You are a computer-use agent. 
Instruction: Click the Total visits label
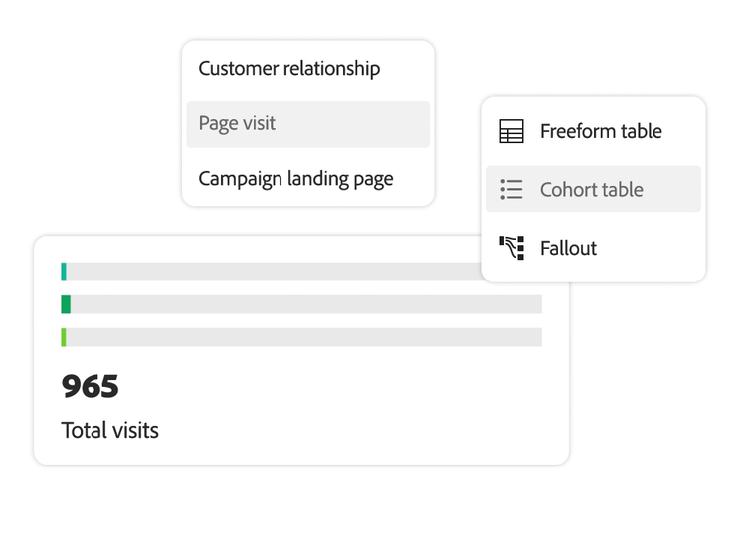tap(109, 430)
